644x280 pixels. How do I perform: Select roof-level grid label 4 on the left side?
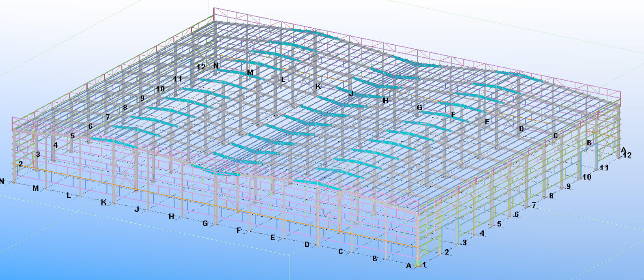[55, 145]
